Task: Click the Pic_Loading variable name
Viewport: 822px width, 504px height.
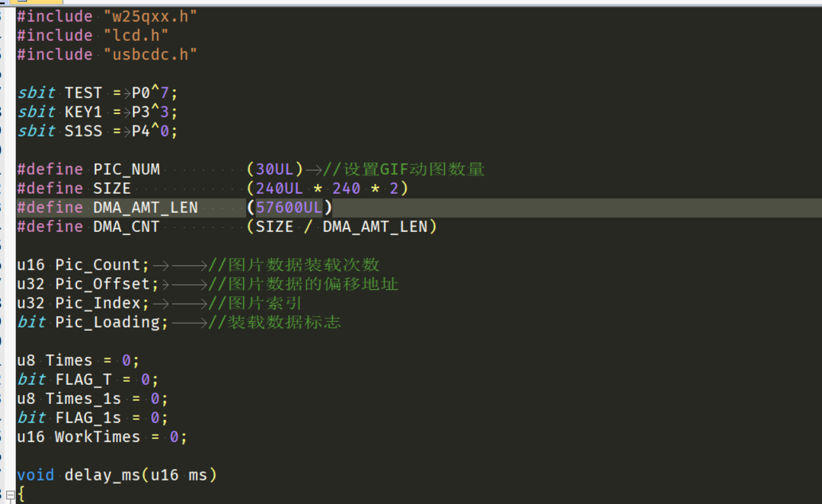Action: [107, 322]
